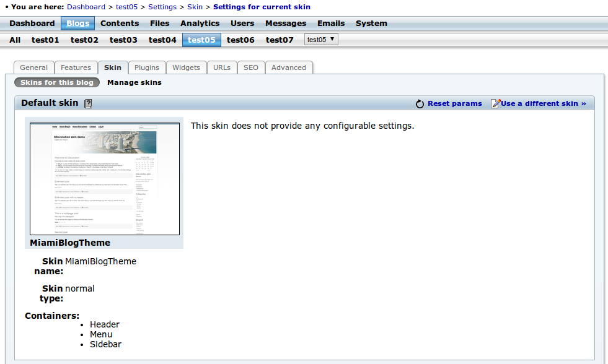
Task: Follow the Skin breadcrumb link
Action: point(195,7)
